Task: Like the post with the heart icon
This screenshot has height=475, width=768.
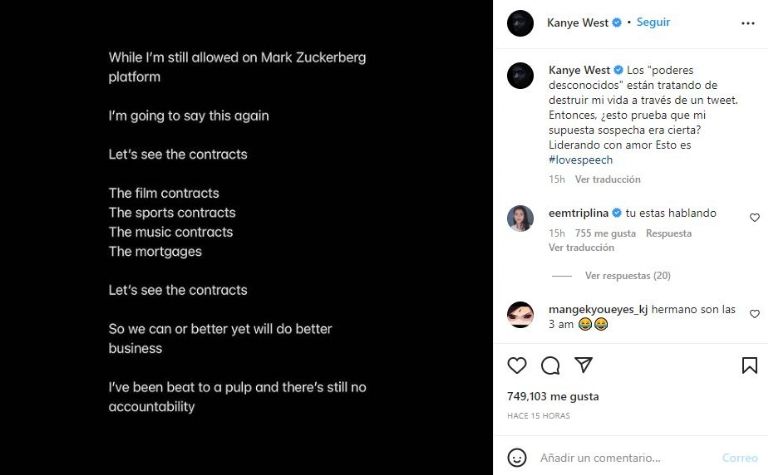Action: [x=517, y=365]
